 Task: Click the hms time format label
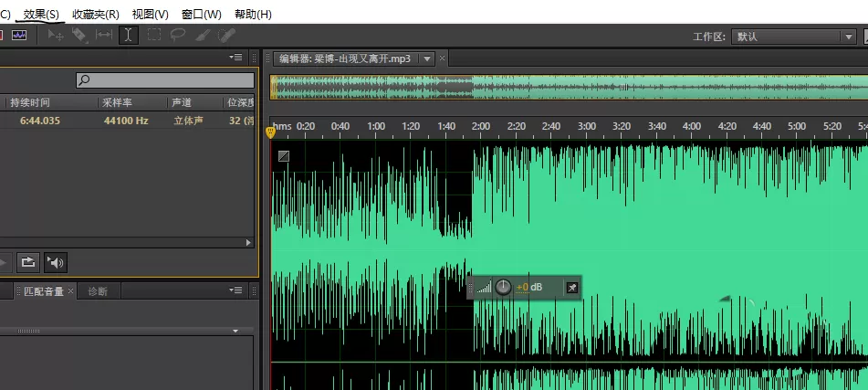pyautogui.click(x=282, y=126)
